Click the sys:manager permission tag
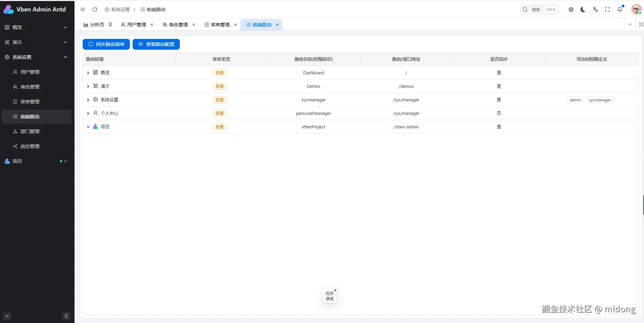 click(x=600, y=100)
